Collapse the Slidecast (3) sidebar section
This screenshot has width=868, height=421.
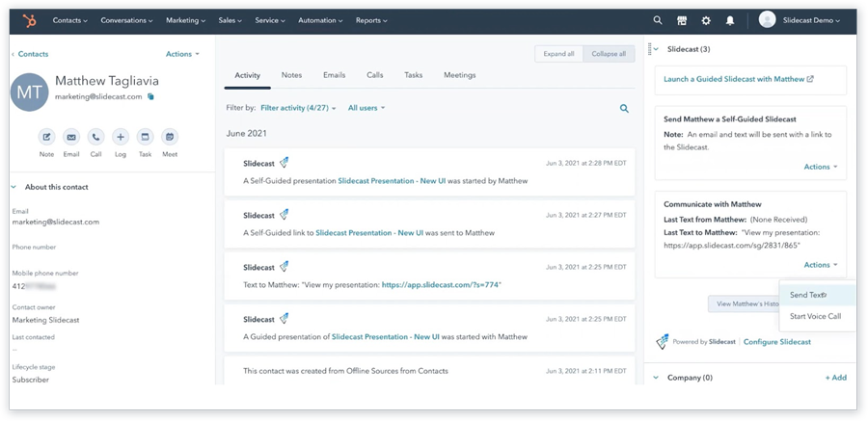click(657, 49)
